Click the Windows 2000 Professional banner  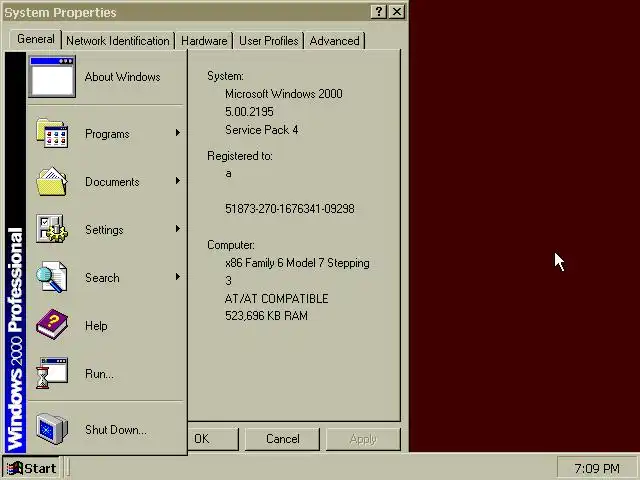pyautogui.click(x=15, y=253)
